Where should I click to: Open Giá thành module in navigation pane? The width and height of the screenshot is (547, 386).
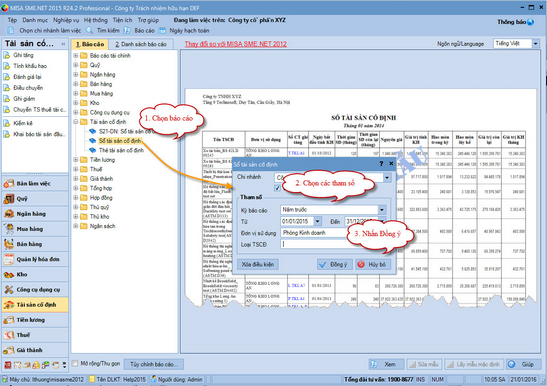coord(35,350)
